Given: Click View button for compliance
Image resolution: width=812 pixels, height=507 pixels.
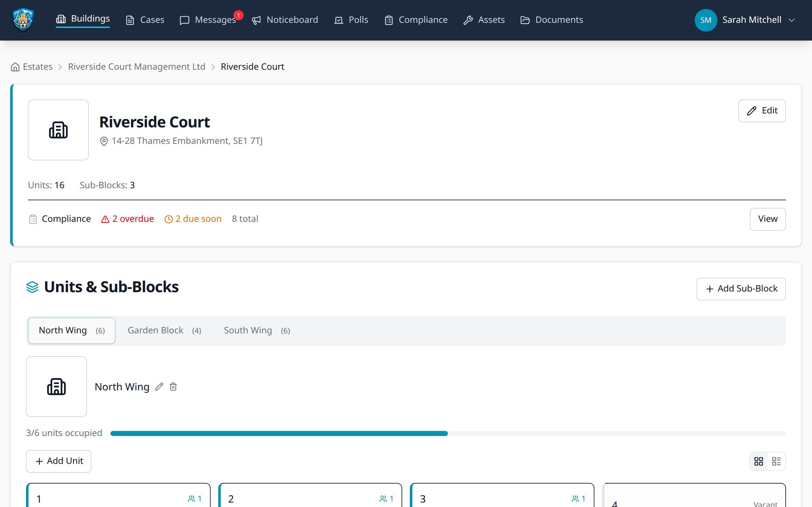Looking at the screenshot, I should [767, 219].
